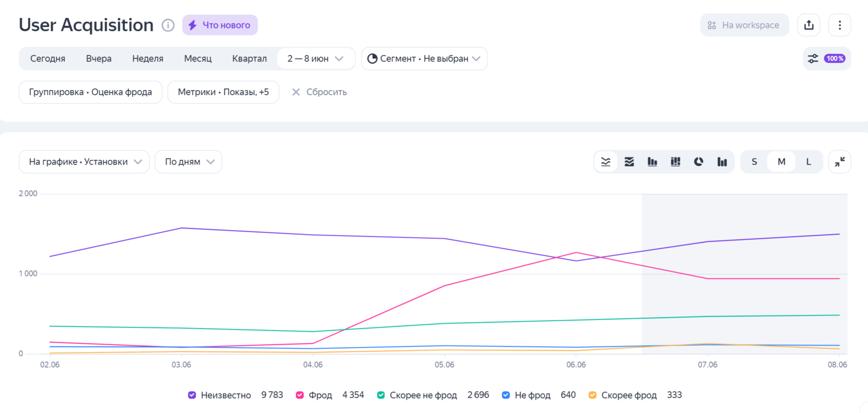The height and width of the screenshot is (413, 868).
Task: Switch to the line chart view
Action: (x=605, y=162)
